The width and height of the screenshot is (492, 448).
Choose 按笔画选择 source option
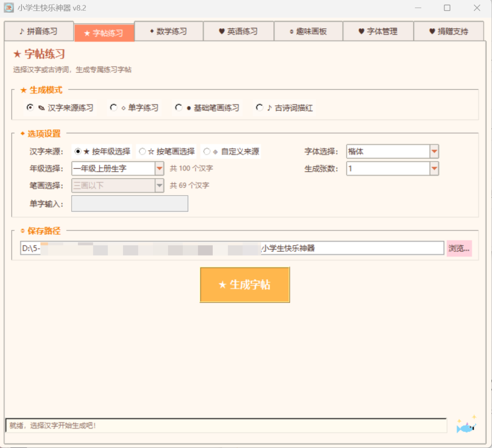tap(167, 152)
